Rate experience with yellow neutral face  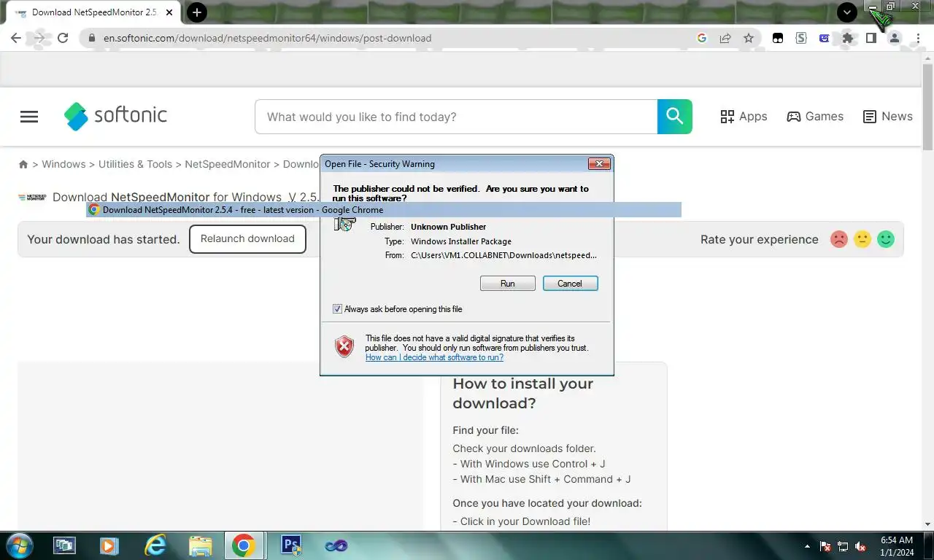click(x=862, y=239)
